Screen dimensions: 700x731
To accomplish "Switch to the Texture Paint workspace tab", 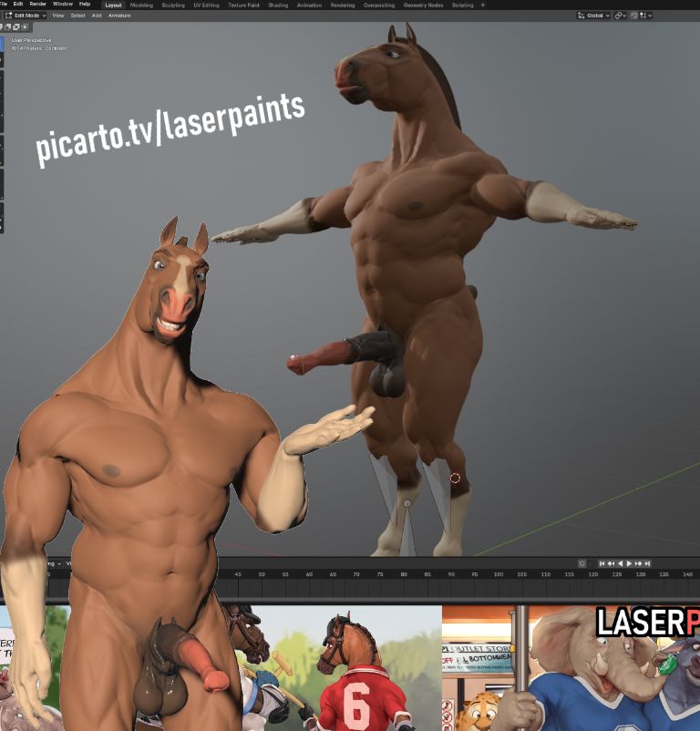I will pos(243,5).
